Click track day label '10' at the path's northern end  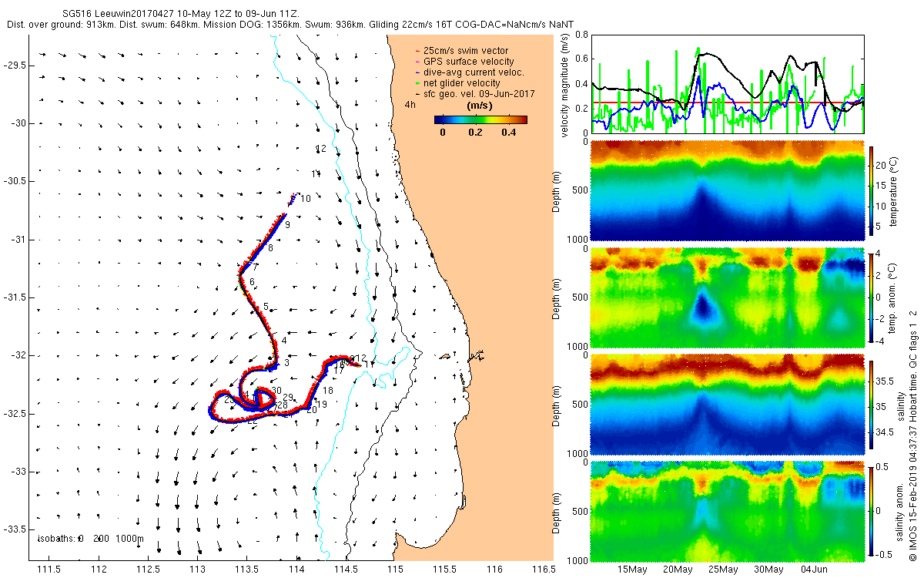[x=305, y=199]
